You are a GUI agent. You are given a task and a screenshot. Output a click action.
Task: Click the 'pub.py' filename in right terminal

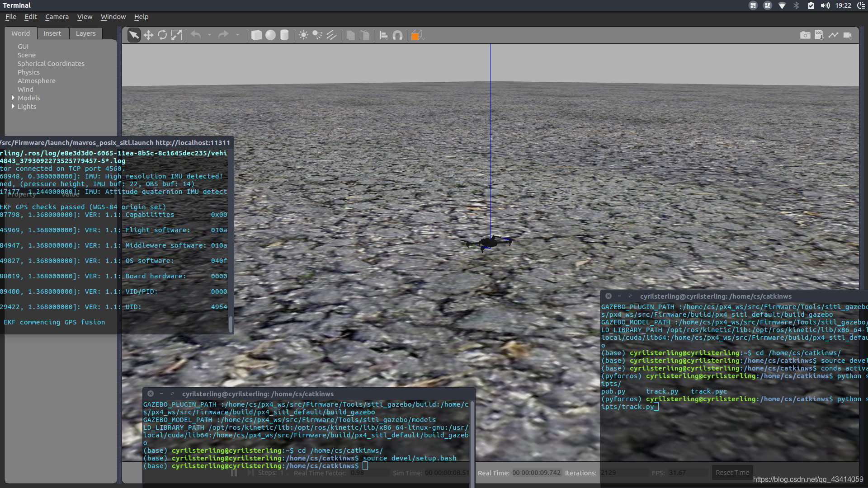tap(613, 392)
